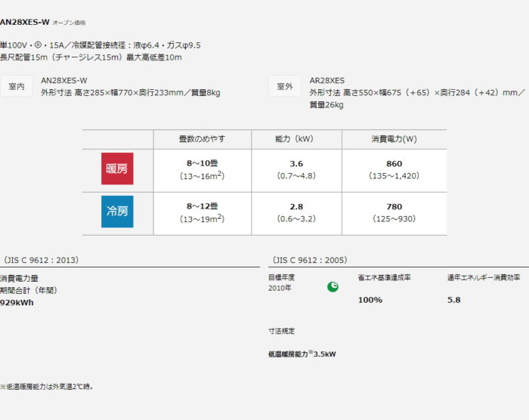This screenshot has height=420, width=529.
Task: Select efficiency value 5.8
Action: click(453, 300)
